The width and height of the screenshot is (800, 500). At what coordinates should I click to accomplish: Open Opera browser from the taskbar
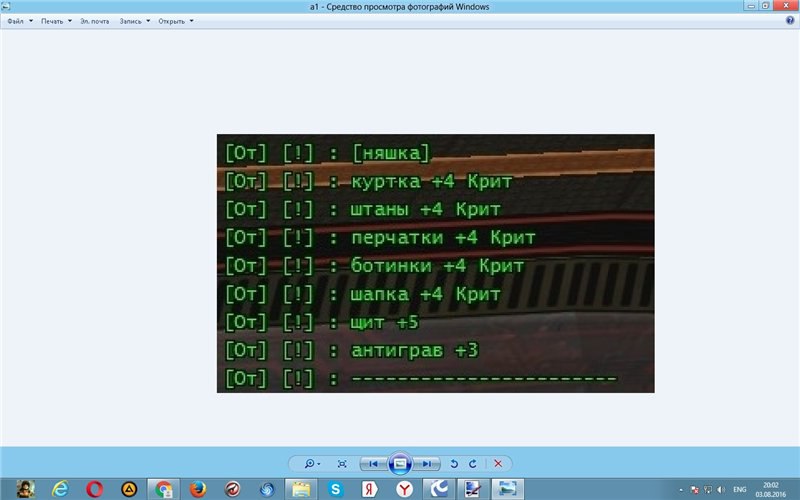point(94,489)
